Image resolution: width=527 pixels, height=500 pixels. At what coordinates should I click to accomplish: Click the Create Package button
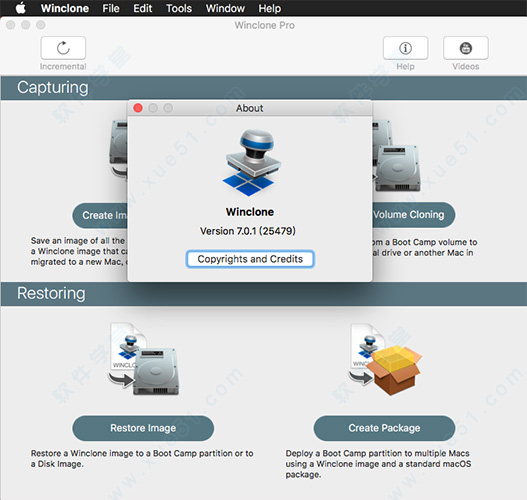[x=384, y=428]
